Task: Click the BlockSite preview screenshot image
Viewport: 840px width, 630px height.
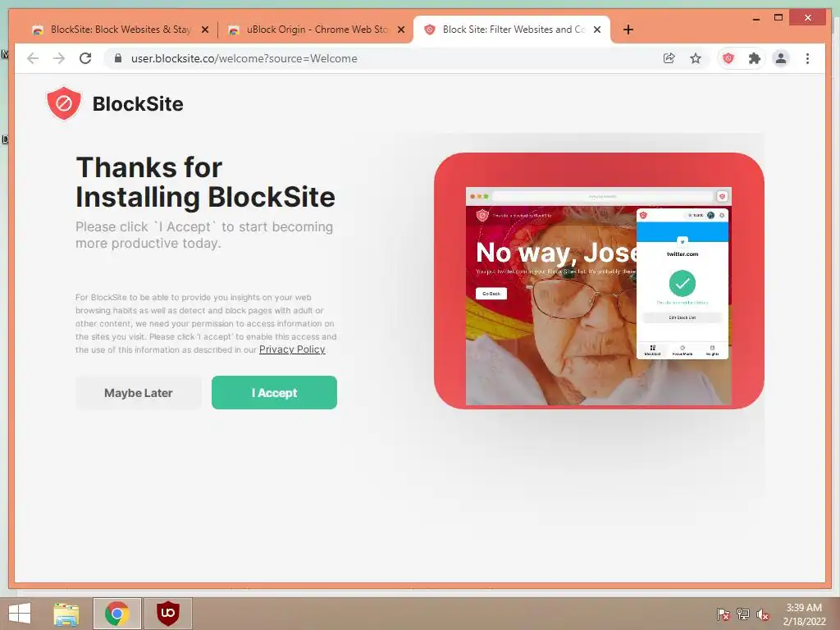Action: (x=599, y=281)
